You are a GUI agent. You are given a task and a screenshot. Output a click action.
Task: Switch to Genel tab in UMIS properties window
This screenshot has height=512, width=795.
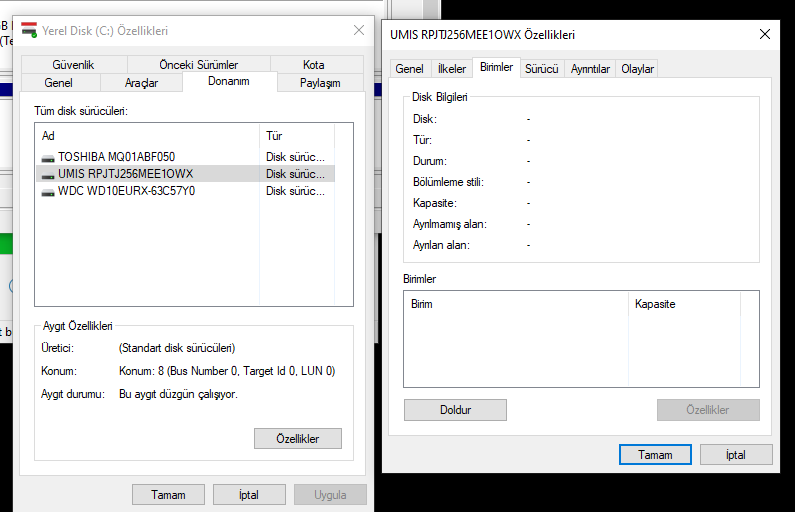(x=409, y=69)
